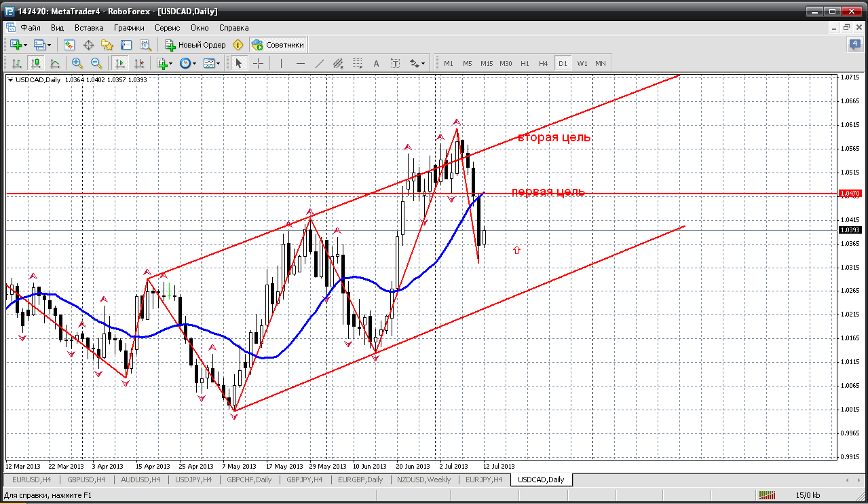868x504 pixels.
Task: Switch timeframe to M5
Action: 468,63
